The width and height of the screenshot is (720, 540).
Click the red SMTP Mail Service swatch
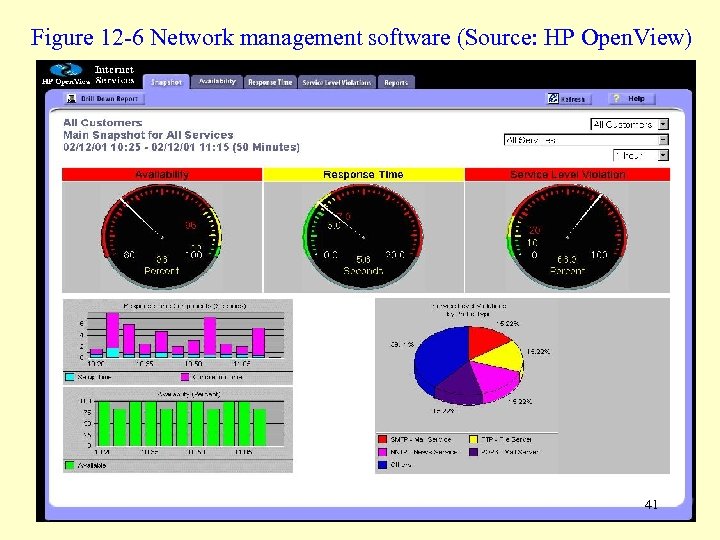pyautogui.click(x=382, y=439)
